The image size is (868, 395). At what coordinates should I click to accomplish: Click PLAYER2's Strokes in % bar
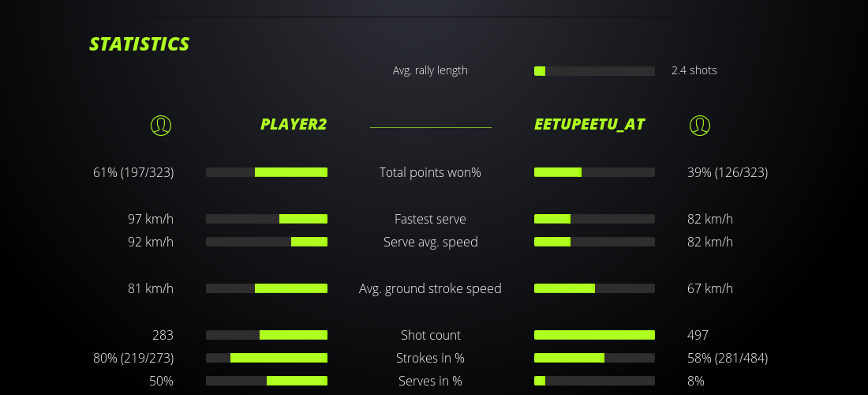267,358
